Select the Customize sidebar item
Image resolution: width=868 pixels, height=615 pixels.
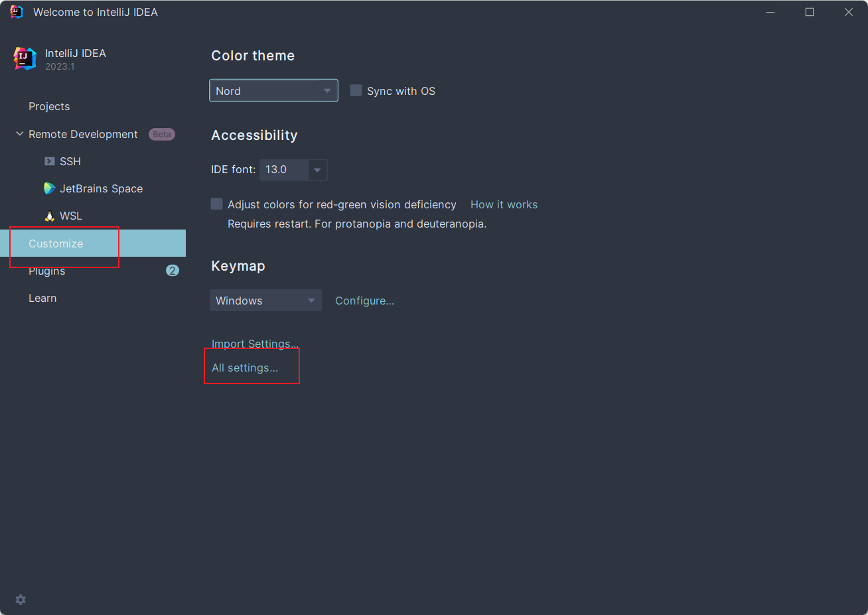93,243
